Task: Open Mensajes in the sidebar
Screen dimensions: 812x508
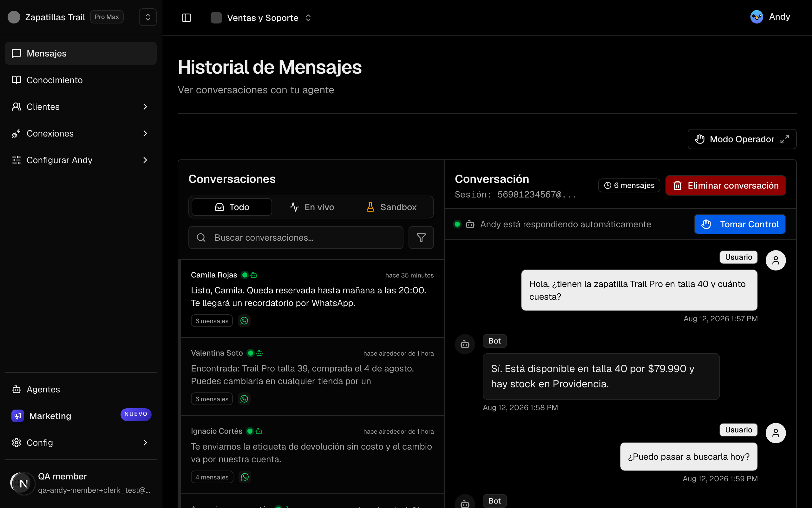Action: [x=81, y=53]
